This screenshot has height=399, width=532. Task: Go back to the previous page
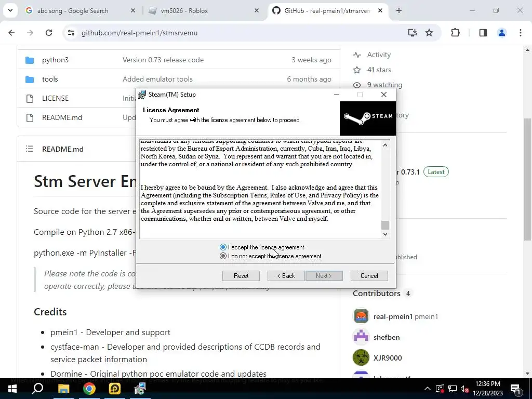pyautogui.click(x=11, y=33)
